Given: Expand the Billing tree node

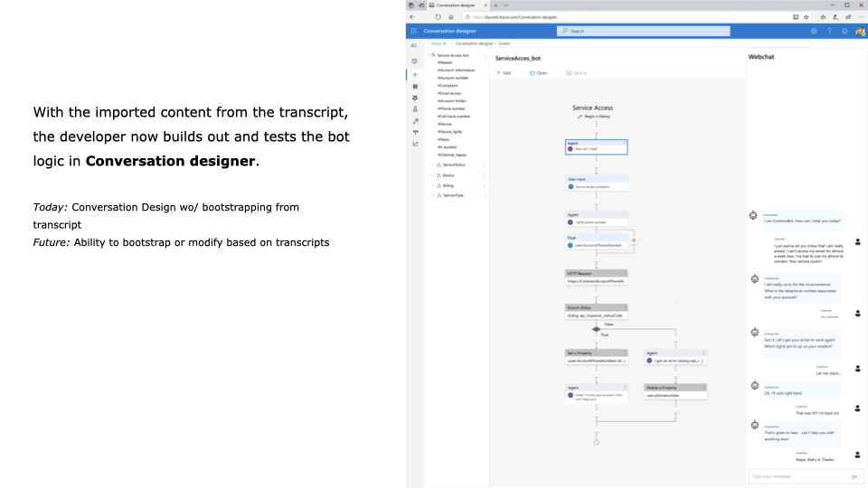Looking at the screenshot, I should pyautogui.click(x=432, y=186).
